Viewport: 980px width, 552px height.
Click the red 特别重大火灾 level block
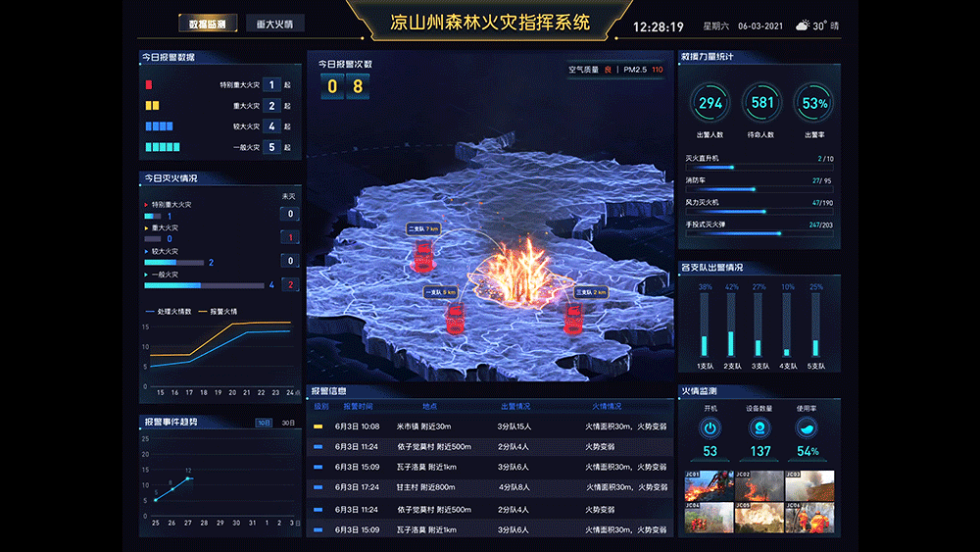pyautogui.click(x=149, y=84)
